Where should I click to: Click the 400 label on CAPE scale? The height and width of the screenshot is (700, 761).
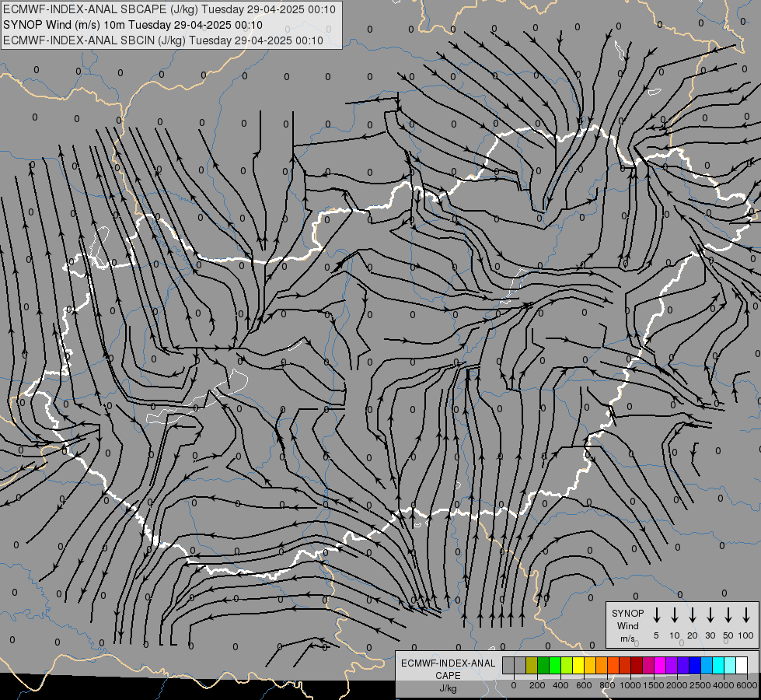point(560,685)
